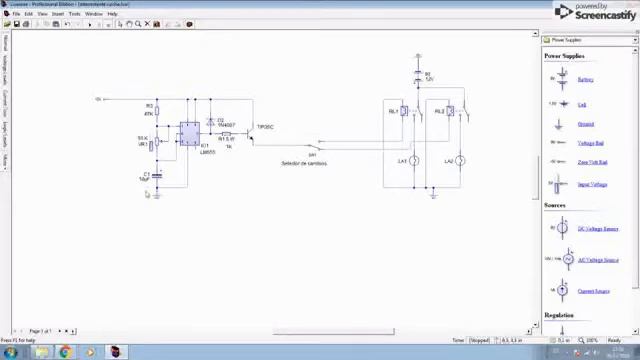
Task: Open the media player taskbar icon
Action: (x=90, y=352)
